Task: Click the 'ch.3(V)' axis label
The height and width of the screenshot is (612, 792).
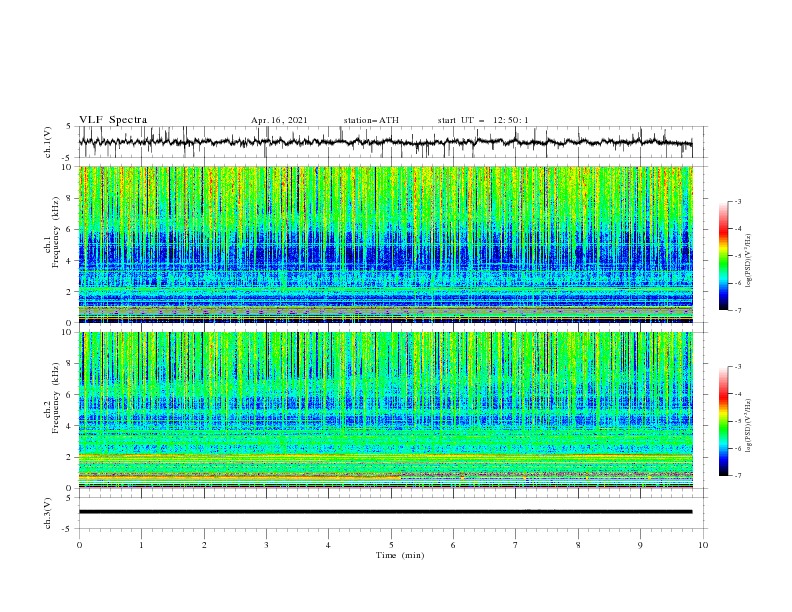Action: 48,513
